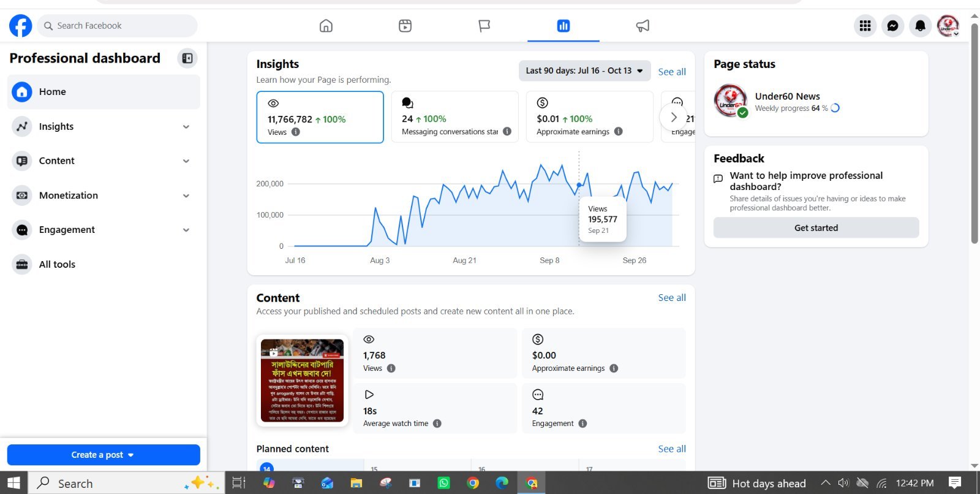Click the Sep 21 data point on chart
Image resolution: width=980 pixels, height=494 pixels.
(579, 184)
